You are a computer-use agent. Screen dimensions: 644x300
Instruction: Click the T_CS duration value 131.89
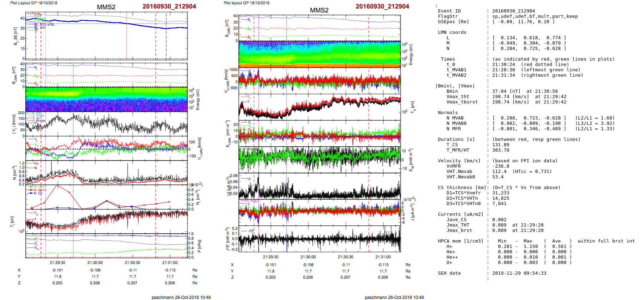tap(501, 145)
